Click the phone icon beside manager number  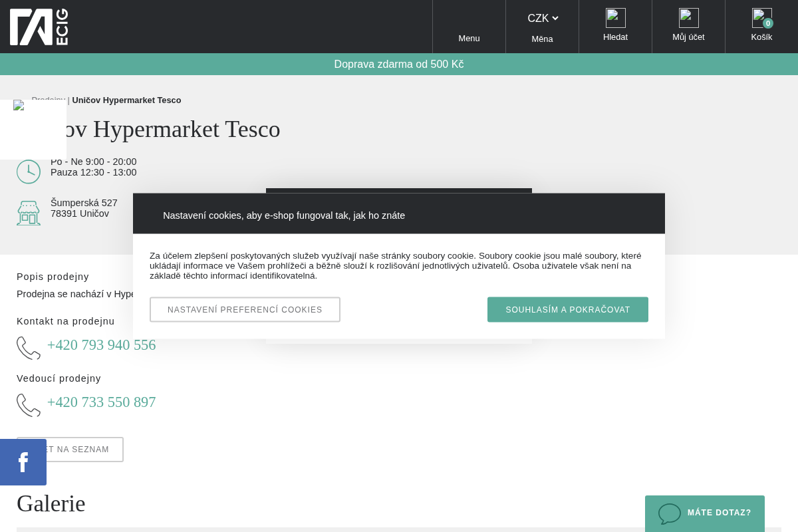(29, 405)
